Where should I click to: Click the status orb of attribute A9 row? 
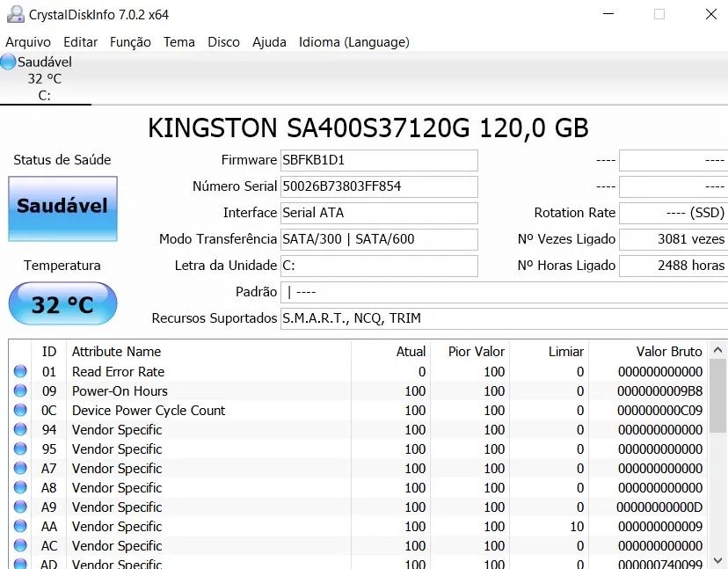[x=20, y=507]
